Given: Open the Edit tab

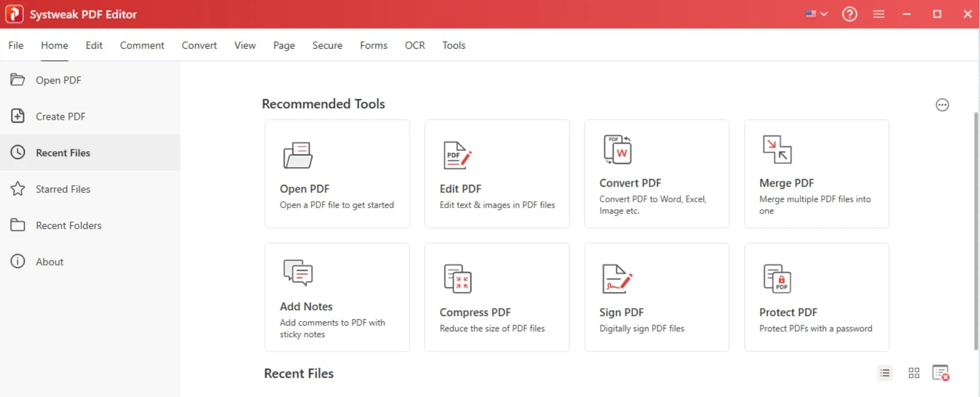Looking at the screenshot, I should click(94, 45).
